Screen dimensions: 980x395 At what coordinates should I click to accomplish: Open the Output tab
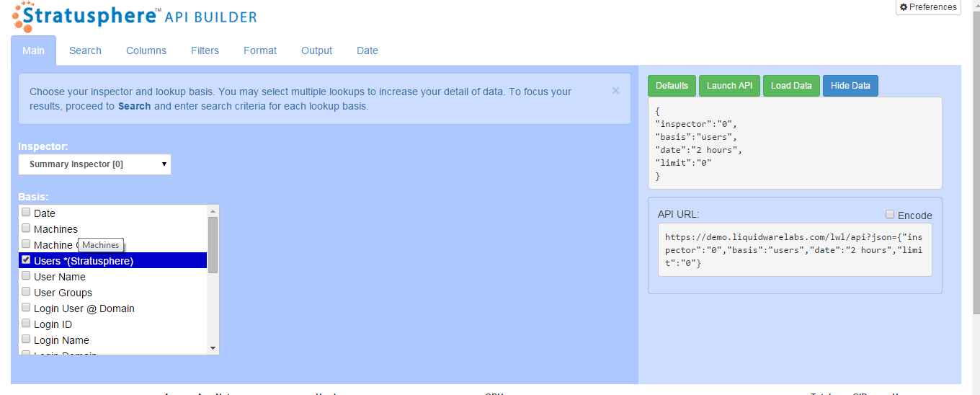pyautogui.click(x=316, y=50)
